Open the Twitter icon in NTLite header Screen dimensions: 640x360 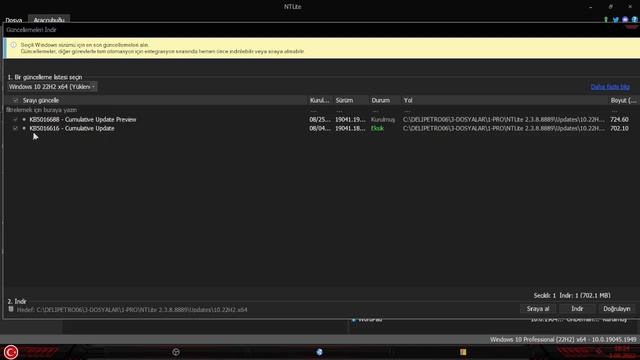(616, 20)
